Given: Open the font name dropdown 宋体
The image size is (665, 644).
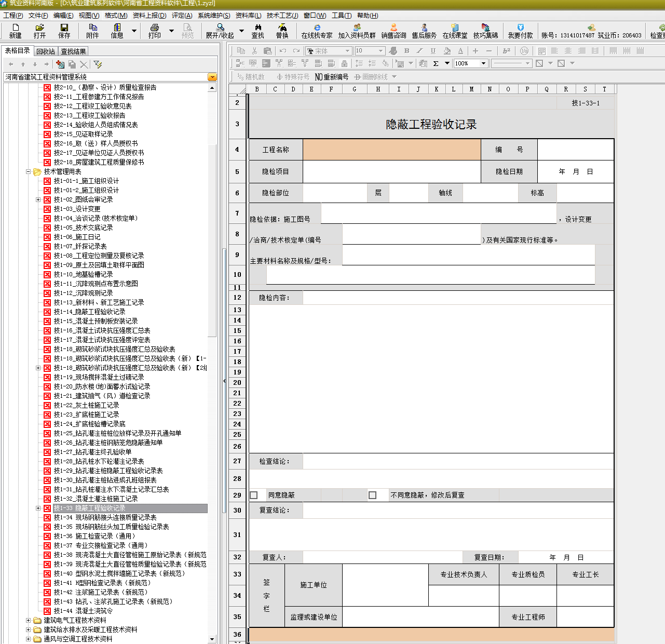Looking at the screenshot, I should [348, 50].
